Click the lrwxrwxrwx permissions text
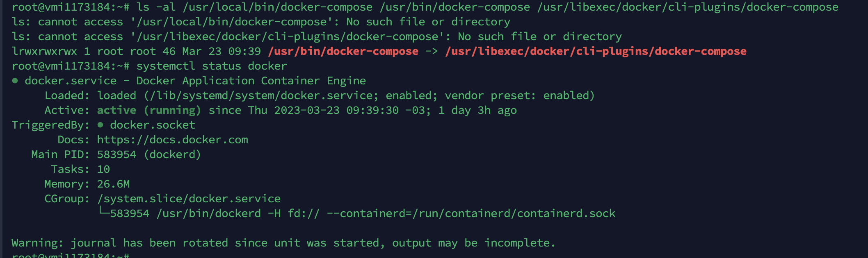The image size is (868, 258). (x=44, y=52)
